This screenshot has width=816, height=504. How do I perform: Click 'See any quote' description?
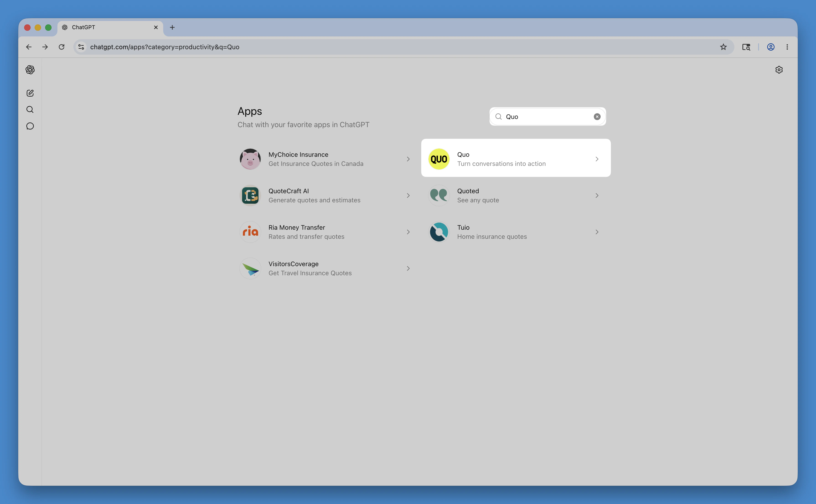[478, 200]
